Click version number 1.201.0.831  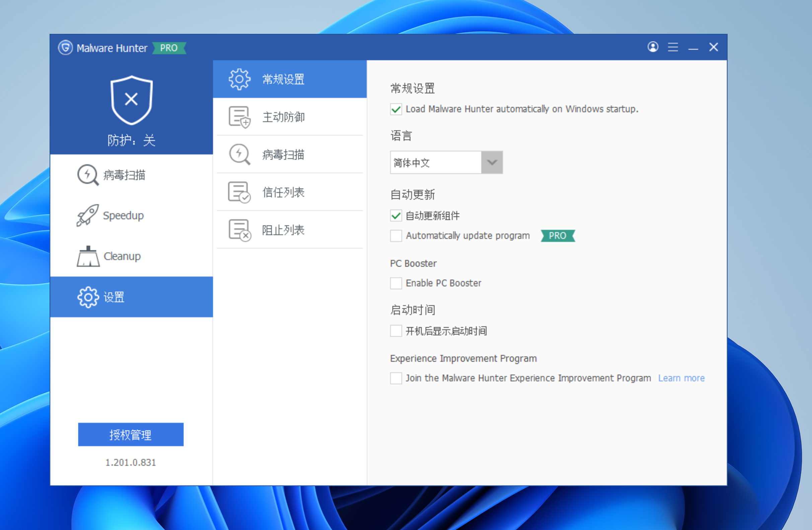131,462
